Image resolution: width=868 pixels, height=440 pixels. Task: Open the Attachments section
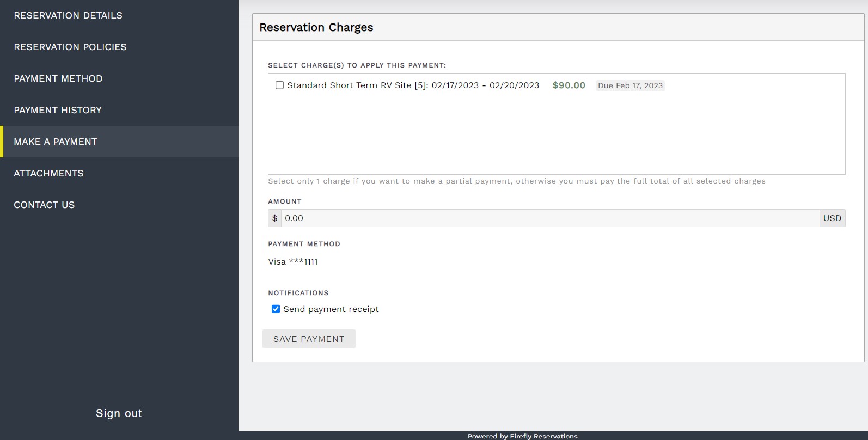(48, 173)
